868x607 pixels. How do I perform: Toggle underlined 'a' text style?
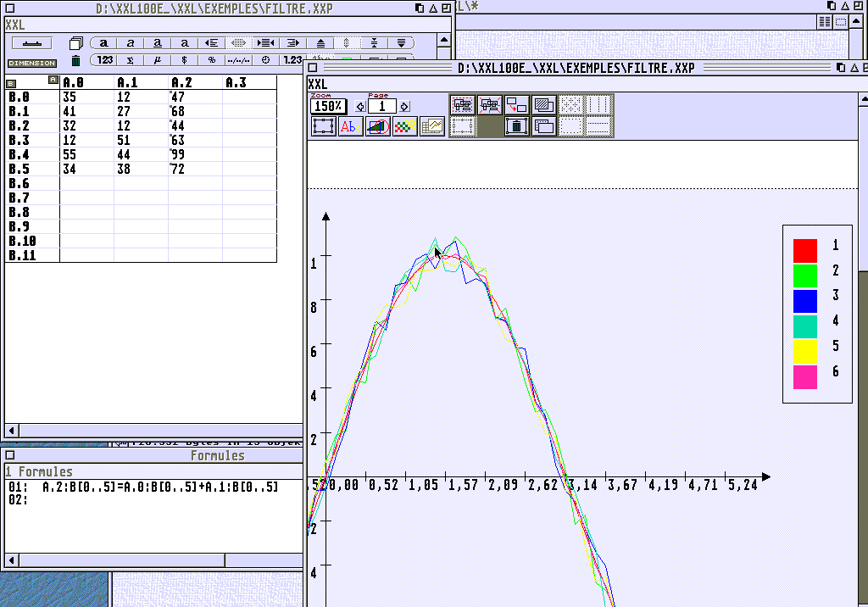coord(157,42)
